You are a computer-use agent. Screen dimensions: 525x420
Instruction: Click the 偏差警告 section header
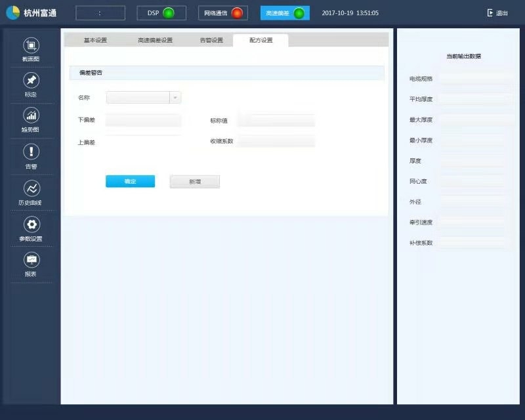point(226,73)
